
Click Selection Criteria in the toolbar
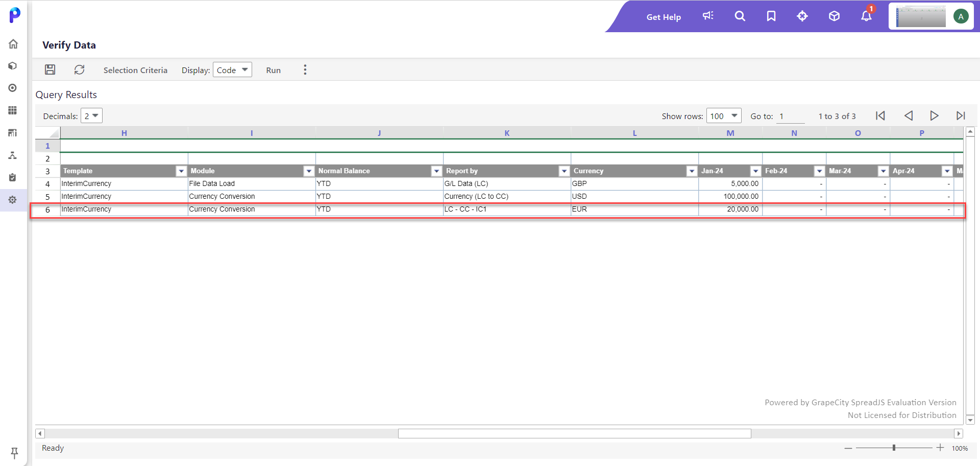[x=135, y=70]
